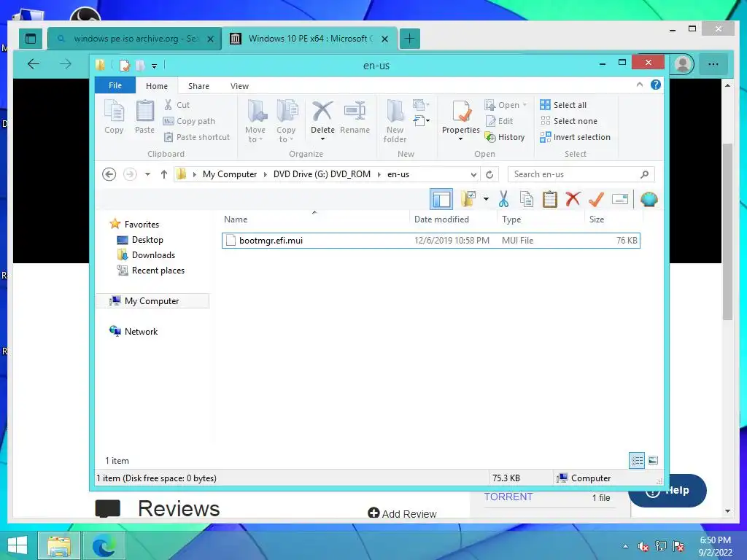Click the orange checkmark properties toolbar icon
747x560 pixels.
[597, 200]
